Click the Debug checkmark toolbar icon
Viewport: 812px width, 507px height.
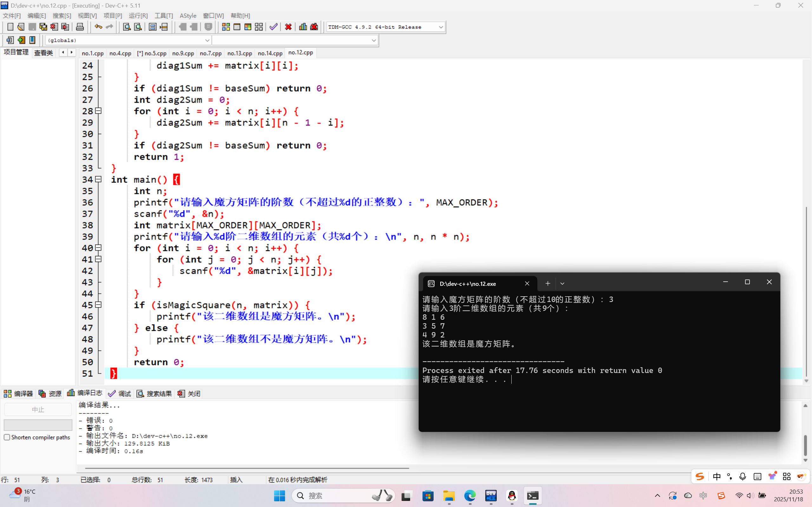[273, 27]
